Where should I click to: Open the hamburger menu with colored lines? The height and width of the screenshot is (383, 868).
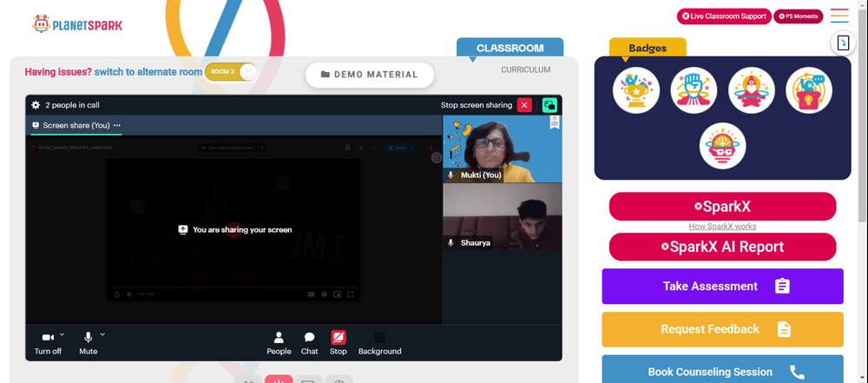[839, 16]
